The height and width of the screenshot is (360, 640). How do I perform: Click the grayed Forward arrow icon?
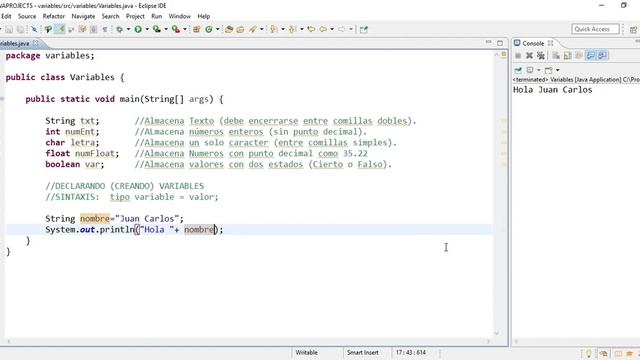tap(342, 29)
